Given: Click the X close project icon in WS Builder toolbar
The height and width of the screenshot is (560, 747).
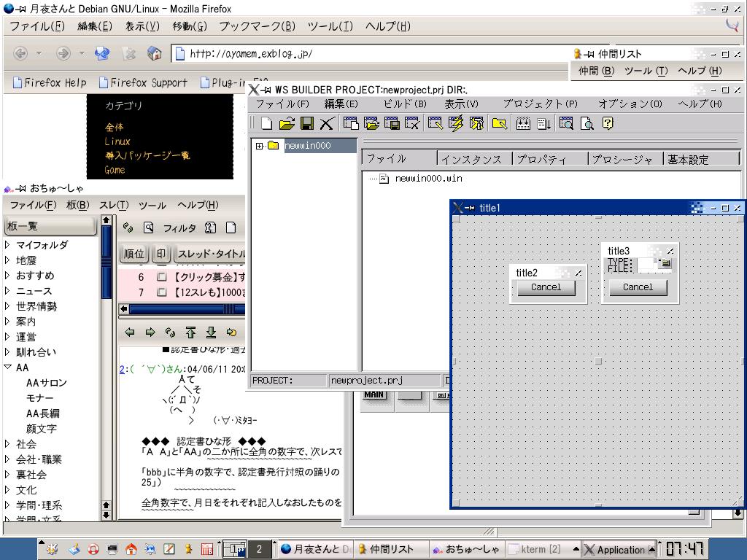Looking at the screenshot, I should tap(326, 124).
